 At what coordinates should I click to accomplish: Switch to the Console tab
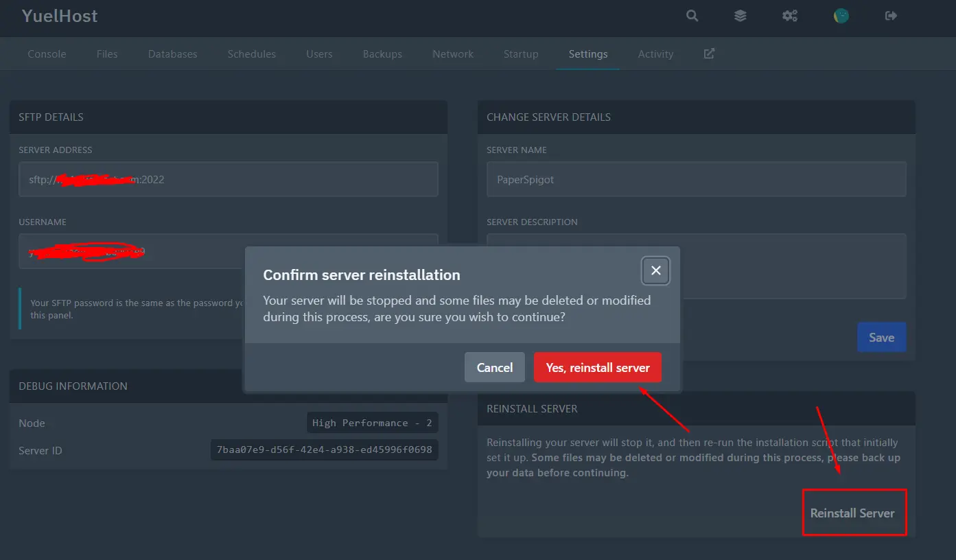click(x=47, y=54)
